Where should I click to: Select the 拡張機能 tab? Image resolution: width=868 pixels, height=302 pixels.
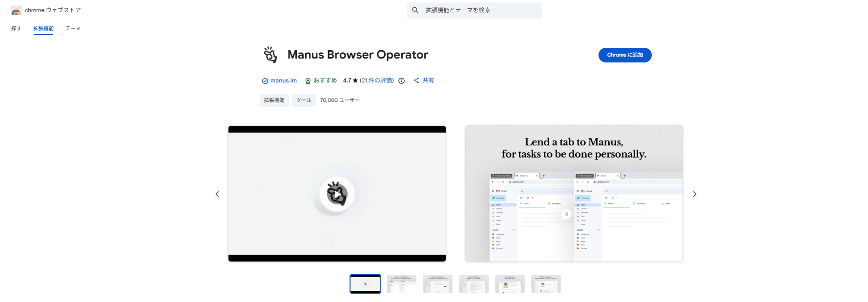[43, 28]
